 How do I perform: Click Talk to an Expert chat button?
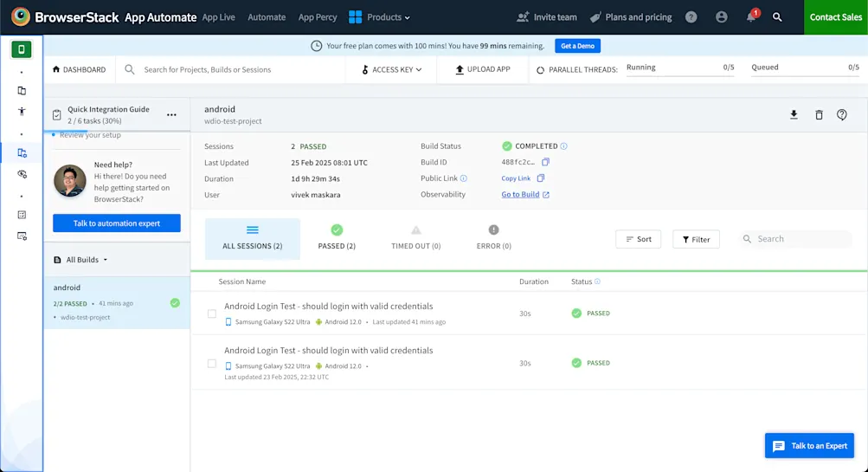pos(809,445)
